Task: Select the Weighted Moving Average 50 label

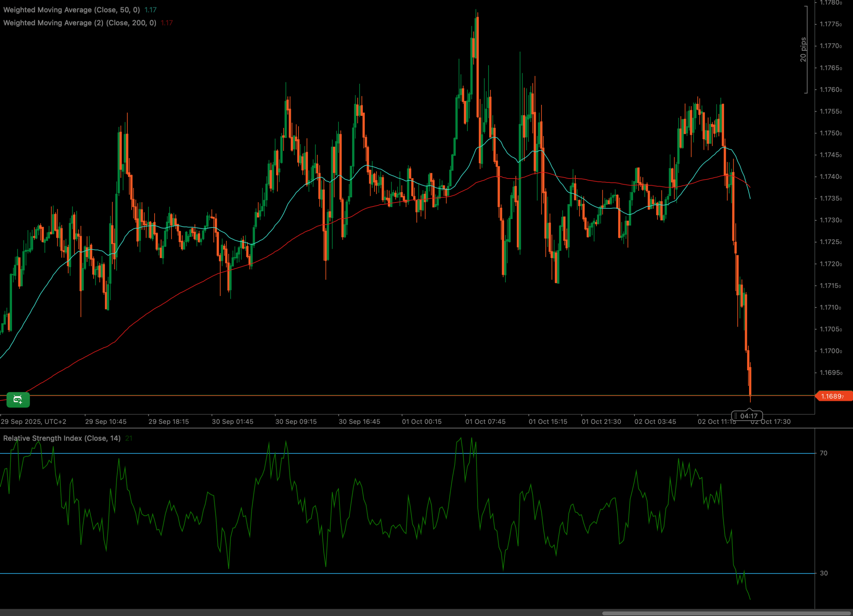Action: tap(71, 10)
